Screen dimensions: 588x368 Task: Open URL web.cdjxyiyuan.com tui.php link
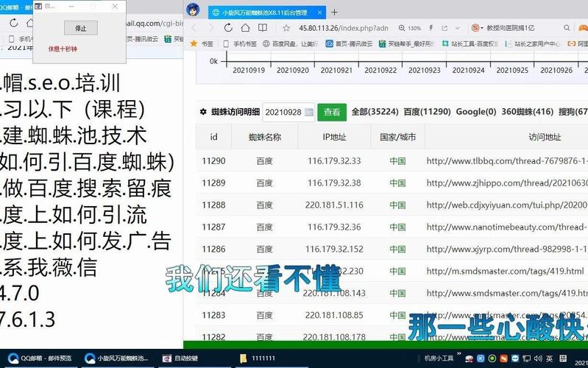click(507, 205)
